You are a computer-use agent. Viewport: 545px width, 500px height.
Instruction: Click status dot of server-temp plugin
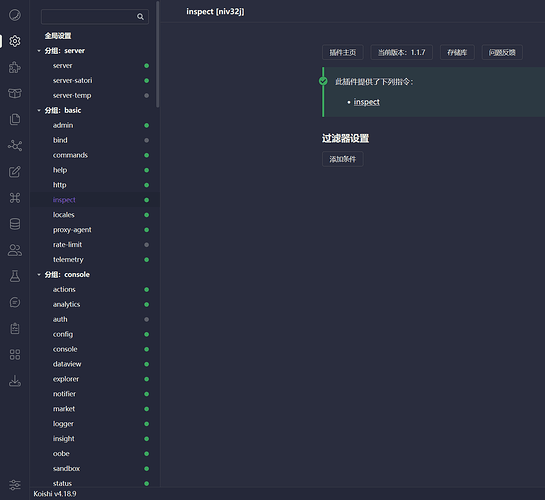(x=146, y=95)
